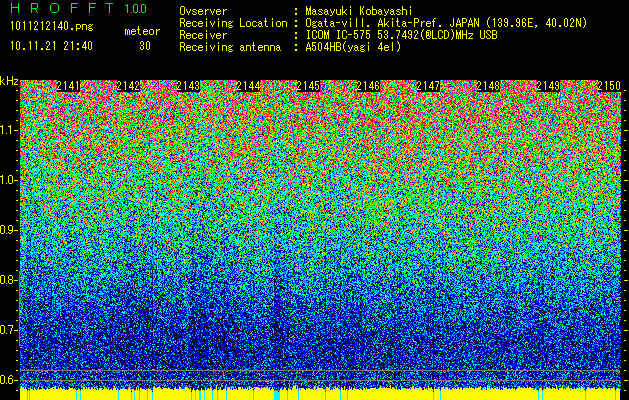Click the Receiving Location label

233,23
